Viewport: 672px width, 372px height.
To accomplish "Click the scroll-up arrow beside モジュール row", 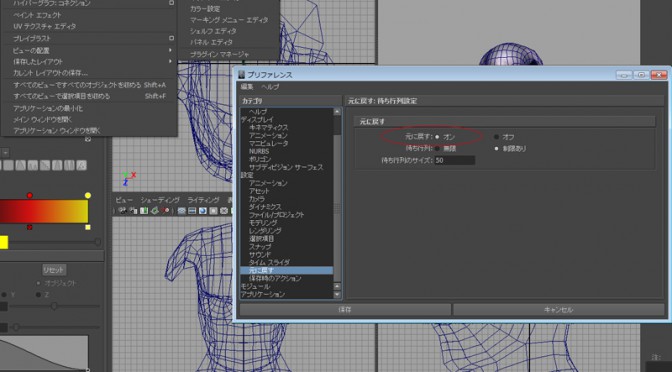I will click(x=337, y=286).
